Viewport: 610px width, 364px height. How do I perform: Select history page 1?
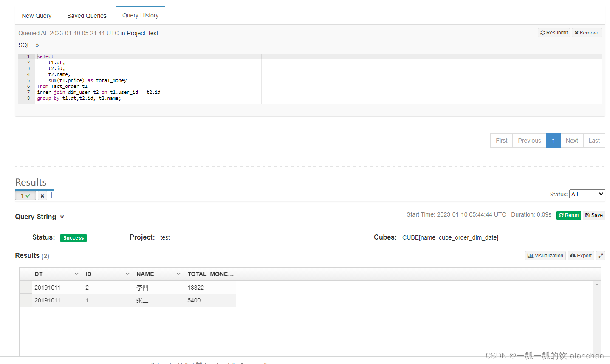pos(553,141)
